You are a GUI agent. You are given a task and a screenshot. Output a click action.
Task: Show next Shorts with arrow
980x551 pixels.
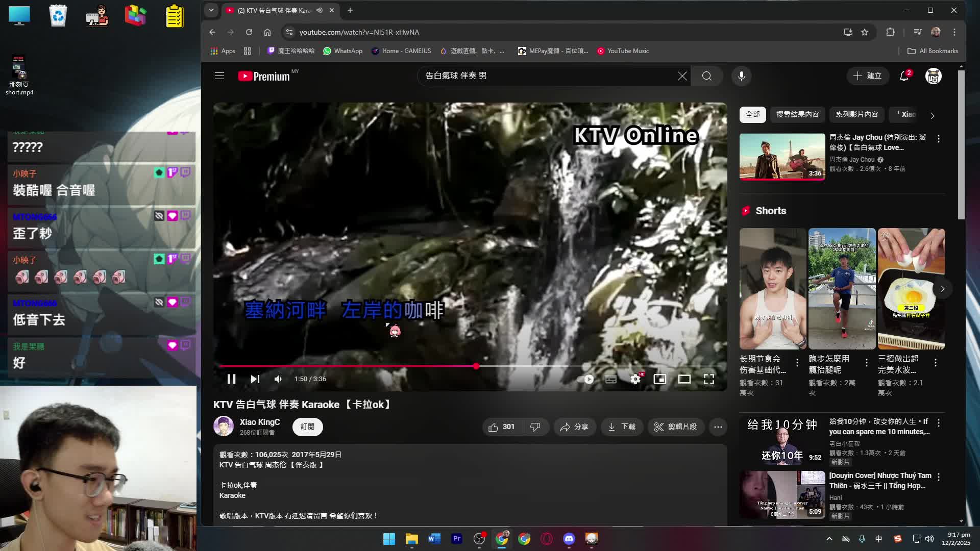(x=943, y=289)
